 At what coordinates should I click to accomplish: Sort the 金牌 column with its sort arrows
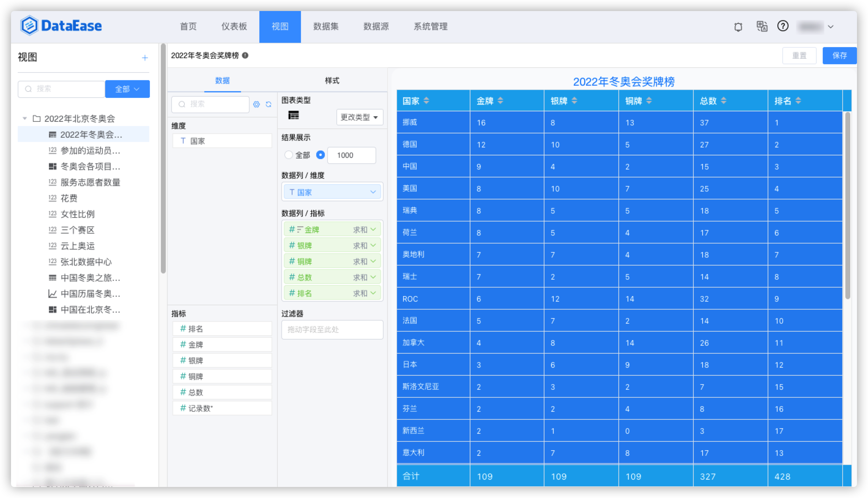pyautogui.click(x=500, y=101)
